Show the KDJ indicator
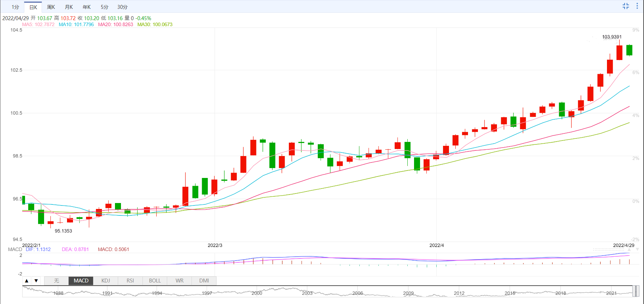The image size is (644, 304). point(106,281)
